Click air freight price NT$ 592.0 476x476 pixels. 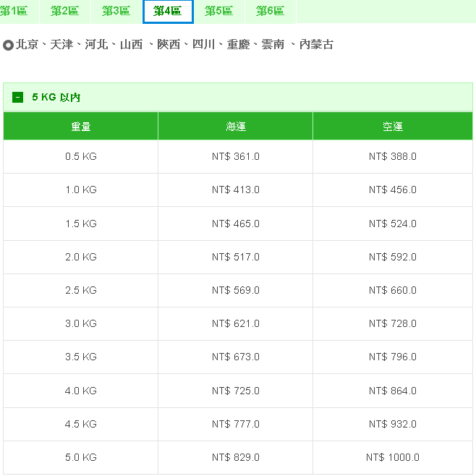coord(392,257)
